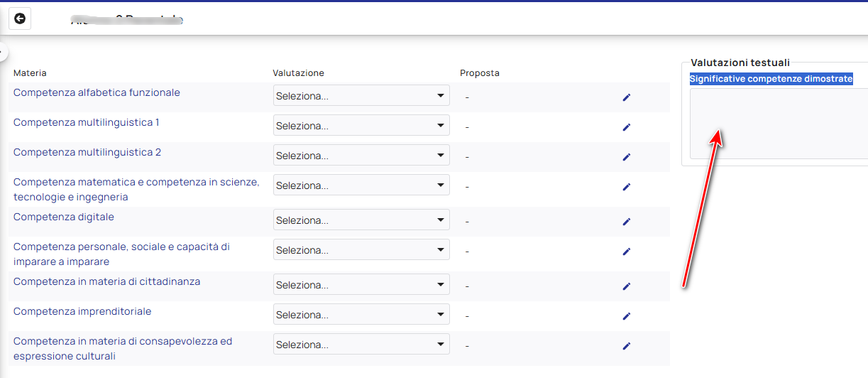The width and height of the screenshot is (868, 378).
Task: Click the collapsed sidebar handle at left edge
Action: pyautogui.click(x=2, y=52)
